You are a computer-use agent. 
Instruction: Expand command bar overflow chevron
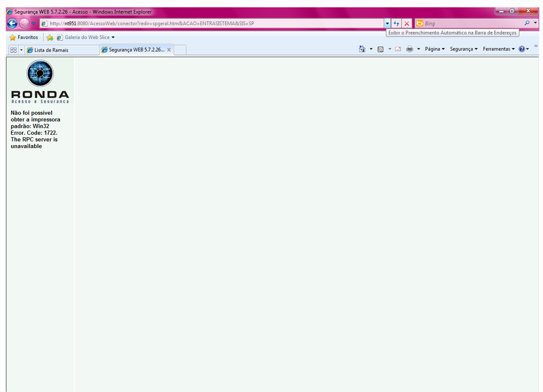click(x=536, y=46)
